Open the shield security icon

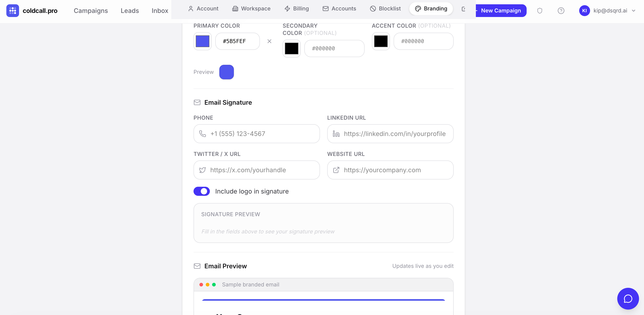pos(540,10)
